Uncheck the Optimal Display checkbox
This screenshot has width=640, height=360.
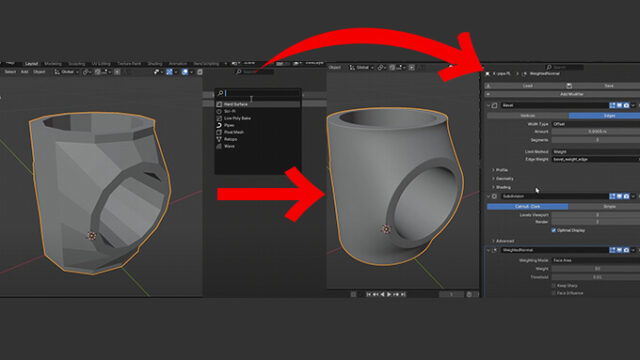tap(554, 231)
